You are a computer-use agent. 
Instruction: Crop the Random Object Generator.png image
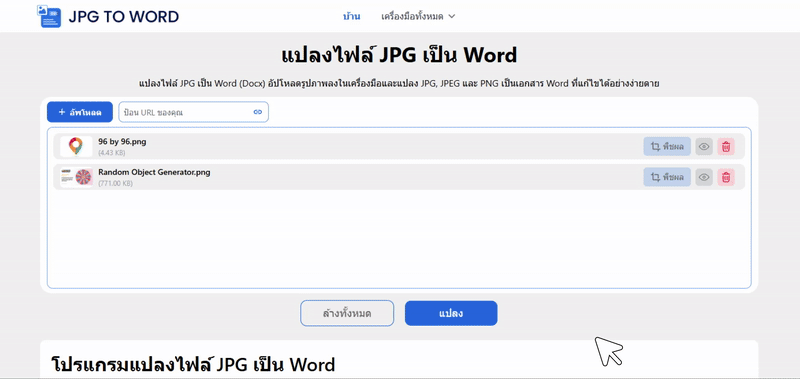(667, 177)
